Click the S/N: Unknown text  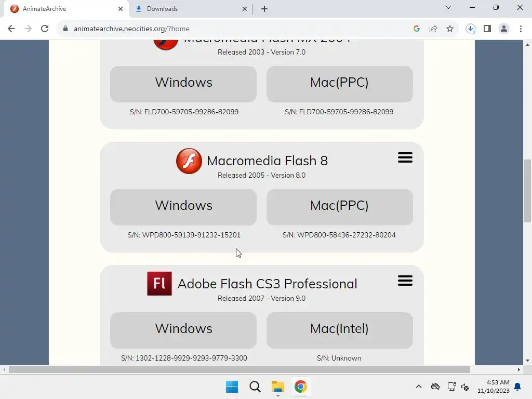(339, 358)
